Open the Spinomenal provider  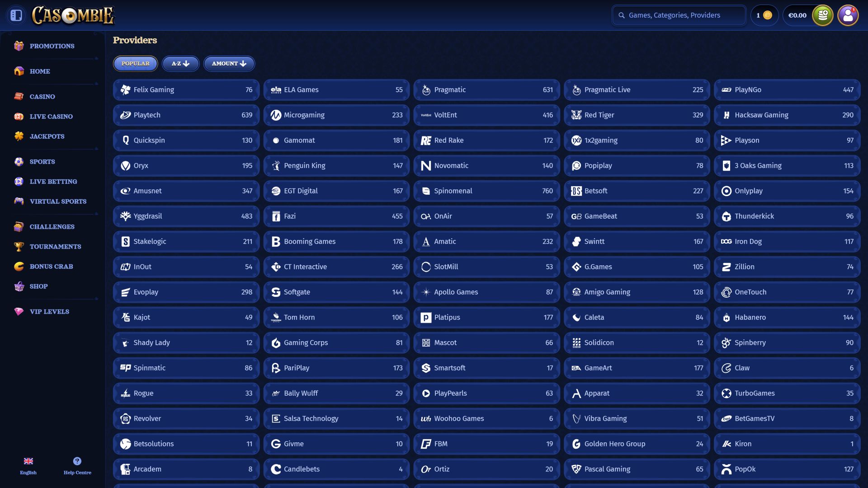(x=486, y=191)
